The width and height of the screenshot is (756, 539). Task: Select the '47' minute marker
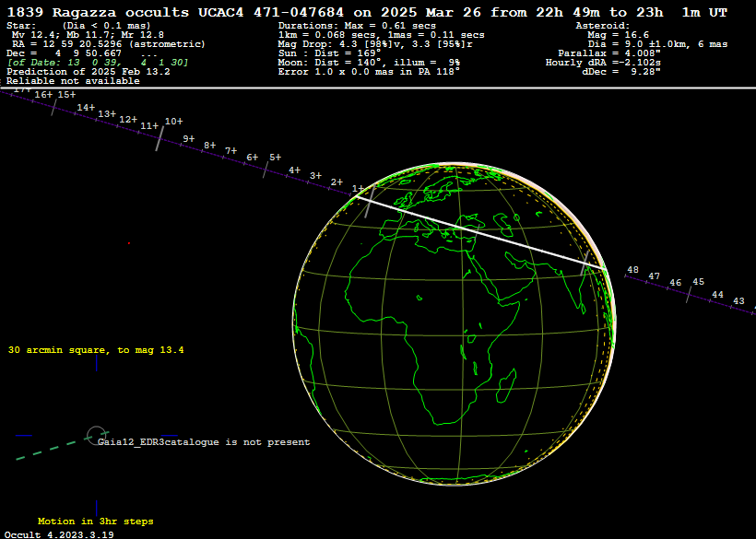[x=655, y=276]
